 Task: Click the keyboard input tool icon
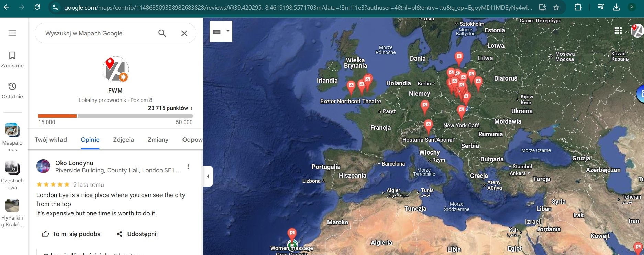(x=217, y=31)
